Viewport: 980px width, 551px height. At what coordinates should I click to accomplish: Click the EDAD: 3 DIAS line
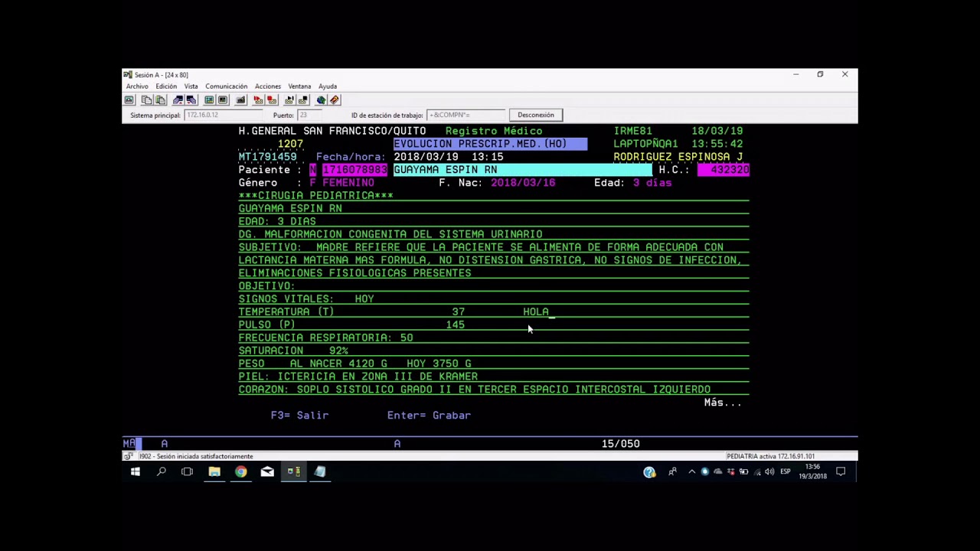pos(493,221)
